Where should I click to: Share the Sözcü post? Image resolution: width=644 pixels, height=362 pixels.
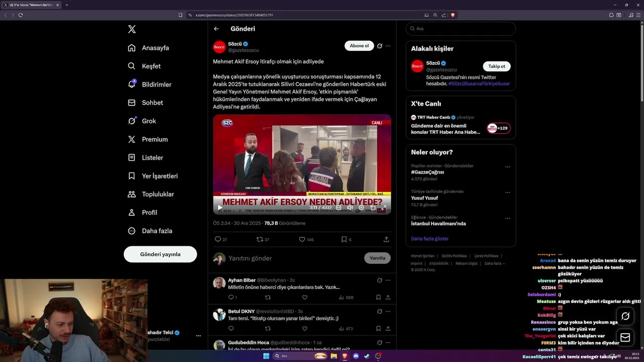tap(386, 239)
